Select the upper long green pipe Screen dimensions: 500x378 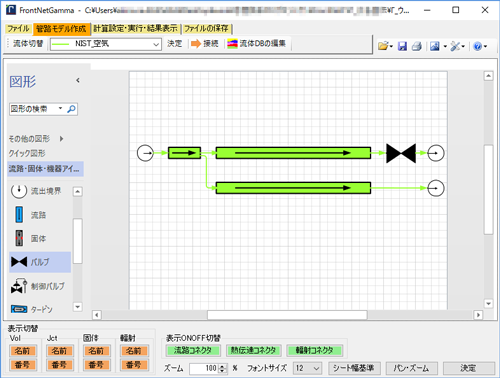point(293,153)
